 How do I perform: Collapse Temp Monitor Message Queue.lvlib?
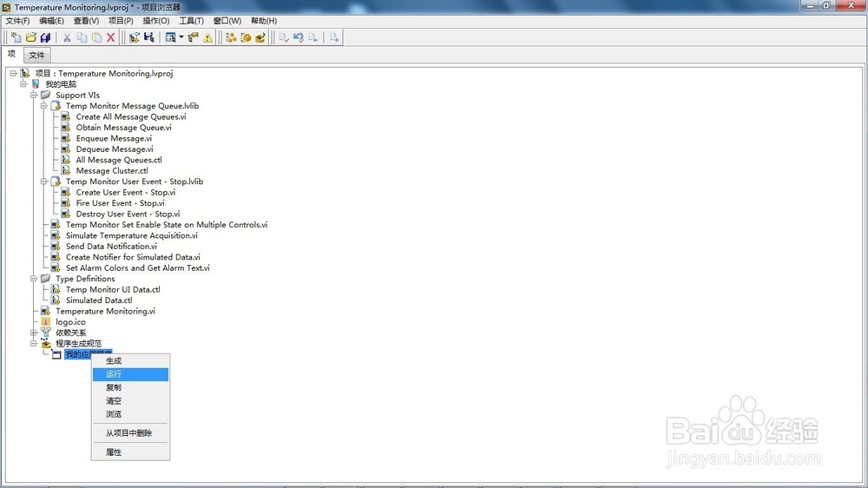pos(44,106)
